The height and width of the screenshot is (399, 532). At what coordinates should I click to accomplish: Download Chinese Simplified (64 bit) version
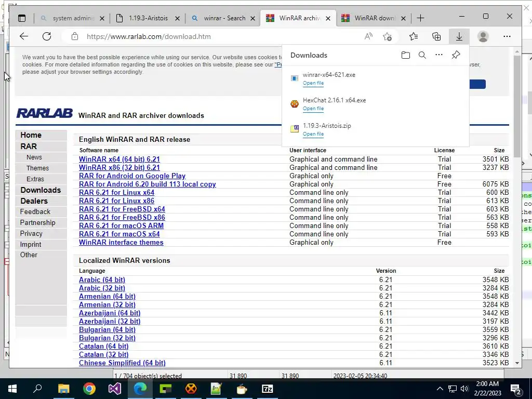coord(122,363)
